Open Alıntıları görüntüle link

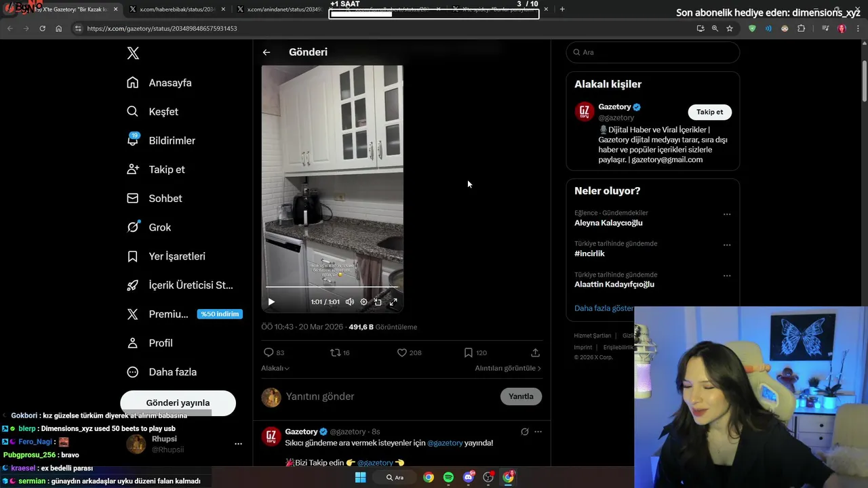(x=508, y=368)
